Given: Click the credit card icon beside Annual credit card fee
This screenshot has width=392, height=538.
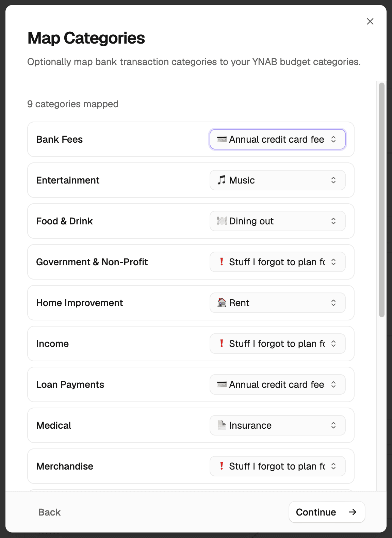Looking at the screenshot, I should [221, 139].
